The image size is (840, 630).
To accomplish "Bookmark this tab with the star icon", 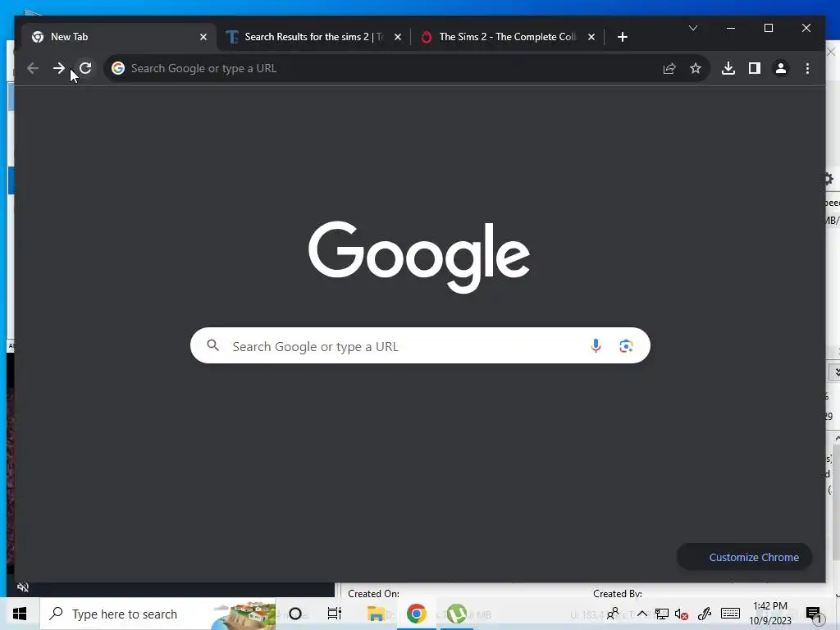I will [x=696, y=69].
